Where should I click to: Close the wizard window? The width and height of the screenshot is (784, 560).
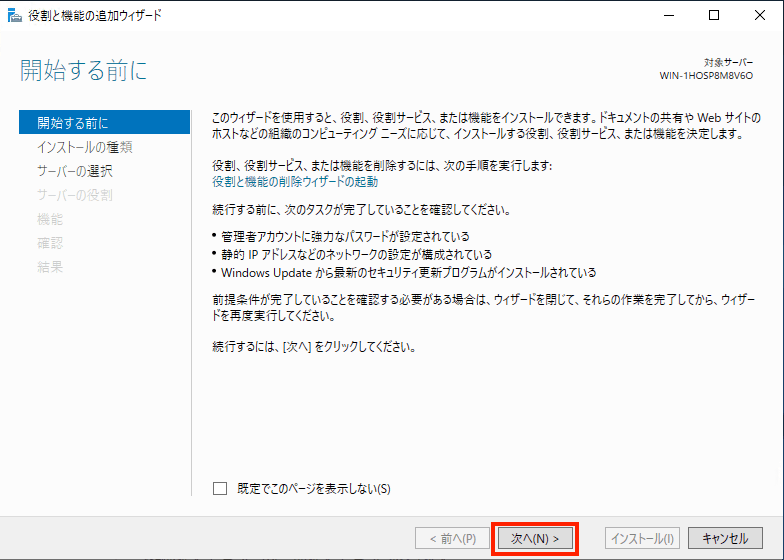(x=760, y=16)
